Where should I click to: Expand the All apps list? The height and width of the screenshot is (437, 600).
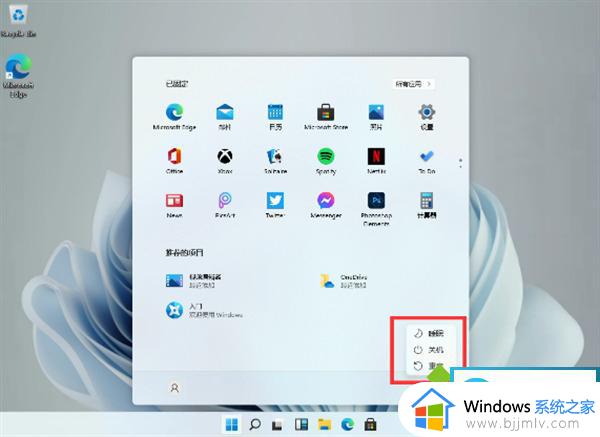click(x=413, y=84)
